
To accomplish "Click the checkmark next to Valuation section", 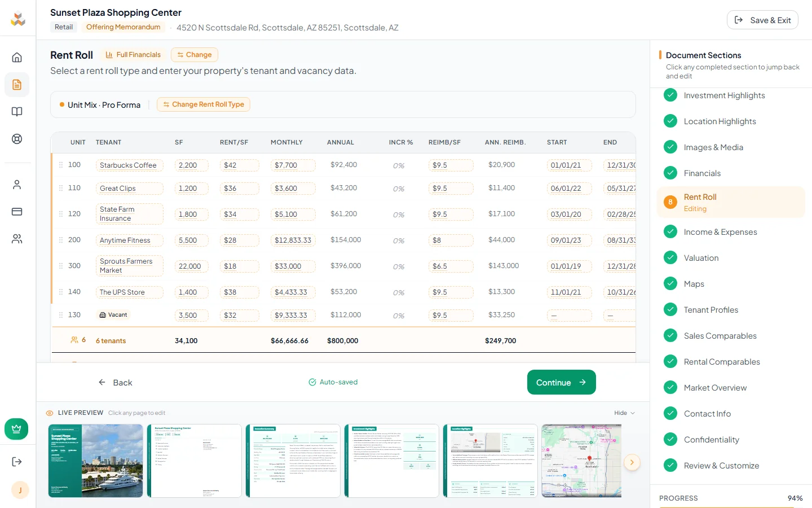I will 670,257.
